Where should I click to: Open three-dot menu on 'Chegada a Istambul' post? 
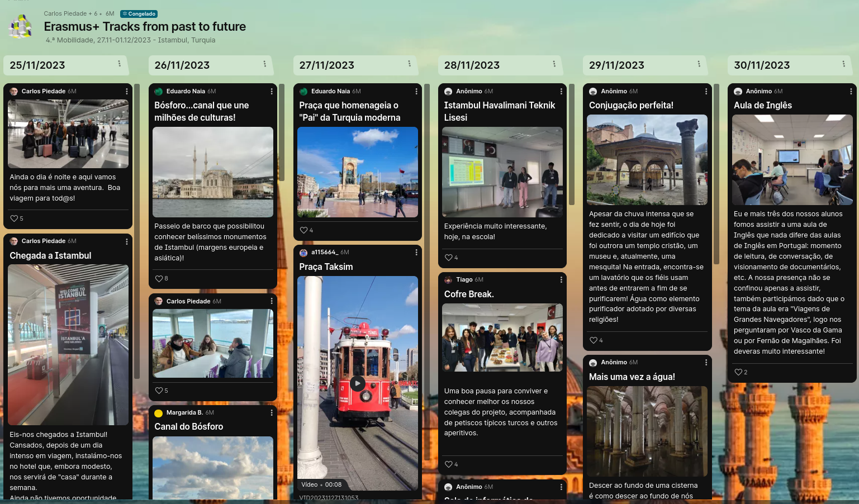pos(127,241)
